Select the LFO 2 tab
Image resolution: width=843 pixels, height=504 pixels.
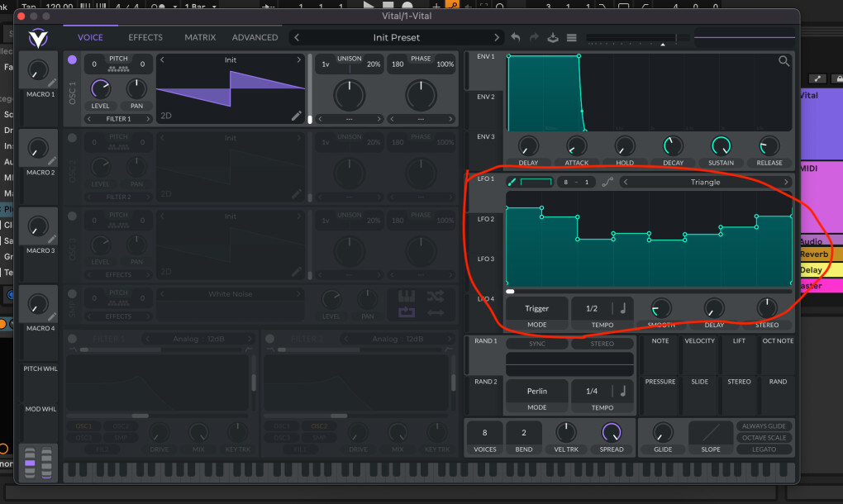(485, 219)
